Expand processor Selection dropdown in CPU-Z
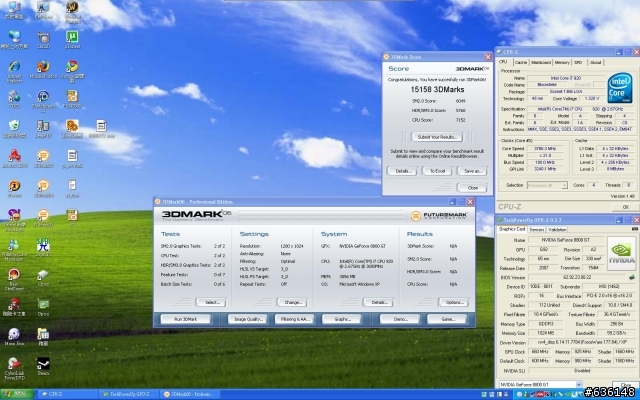This screenshot has width=640, height=400. [564, 185]
